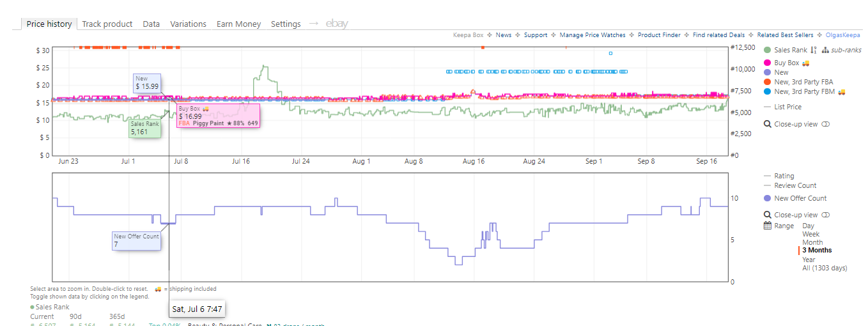
Task: Open Find related Deals
Action: pyautogui.click(x=718, y=35)
